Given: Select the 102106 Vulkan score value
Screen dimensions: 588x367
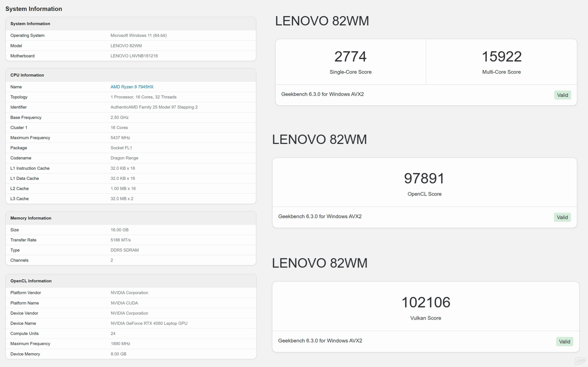Looking at the screenshot, I should (426, 302).
